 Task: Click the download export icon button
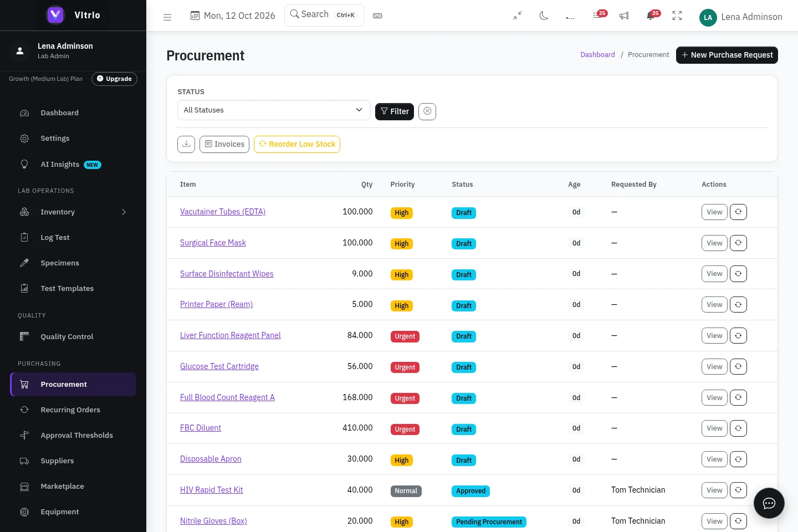tap(186, 144)
